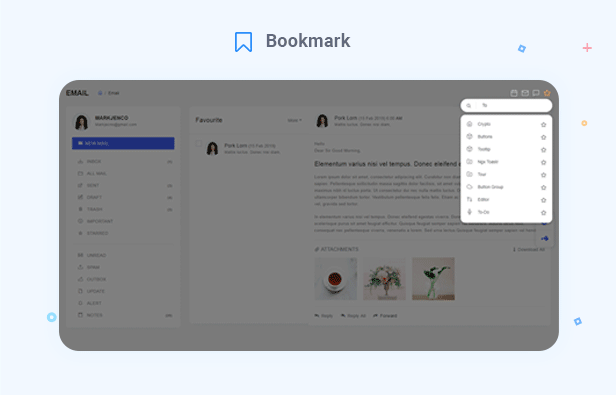The width and height of the screenshot is (616, 395).
Task: Open UNREAD icon in sidebar
Action: click(80, 255)
